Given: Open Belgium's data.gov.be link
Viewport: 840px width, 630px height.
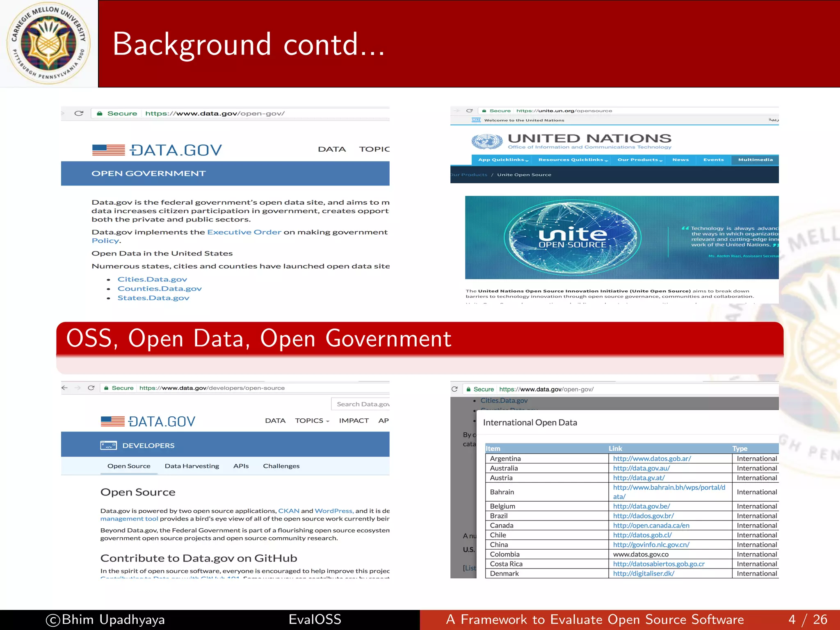Looking at the screenshot, I should click(641, 507).
